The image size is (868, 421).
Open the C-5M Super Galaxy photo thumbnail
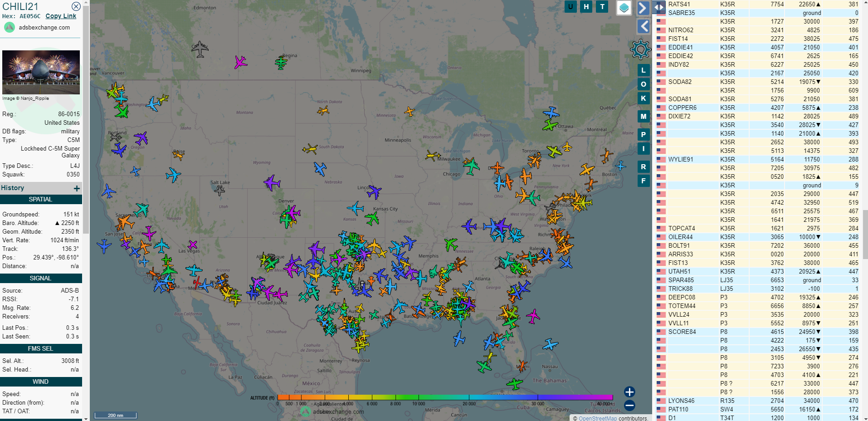(41, 72)
